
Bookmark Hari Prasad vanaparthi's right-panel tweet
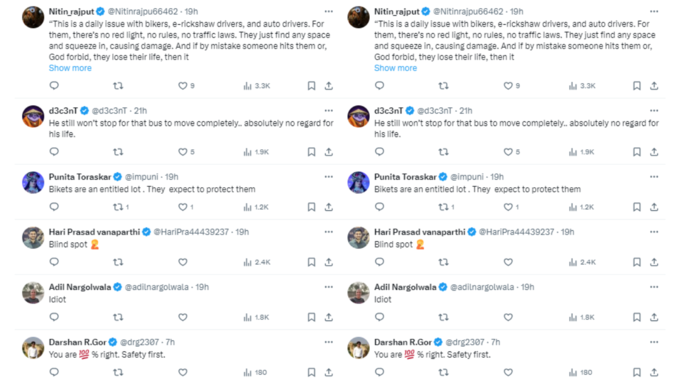click(636, 262)
